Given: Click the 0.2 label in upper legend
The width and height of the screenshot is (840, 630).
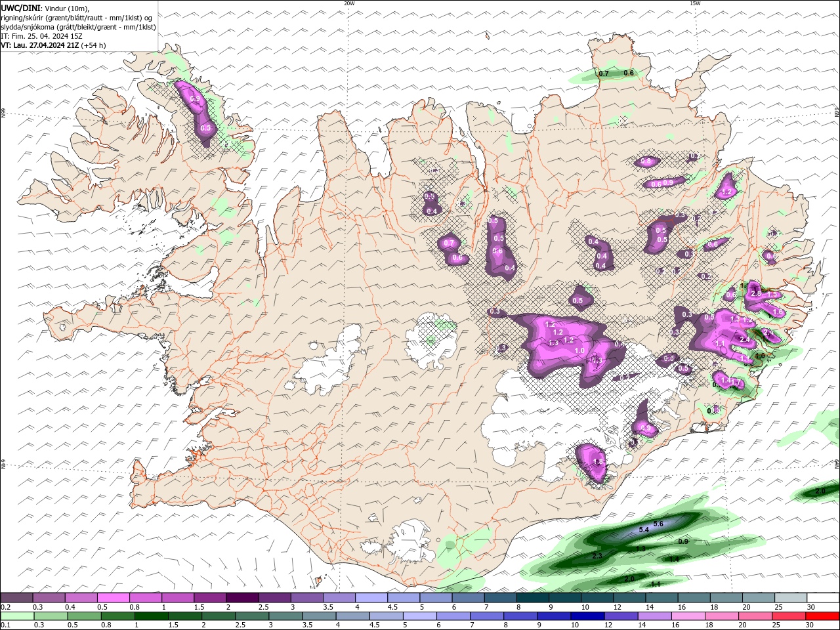Looking at the screenshot, I should (5, 607).
